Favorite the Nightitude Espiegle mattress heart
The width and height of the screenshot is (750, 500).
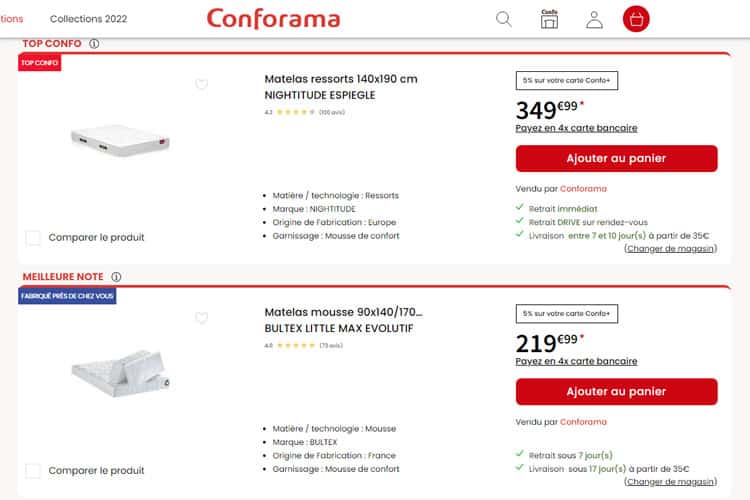[x=201, y=84]
